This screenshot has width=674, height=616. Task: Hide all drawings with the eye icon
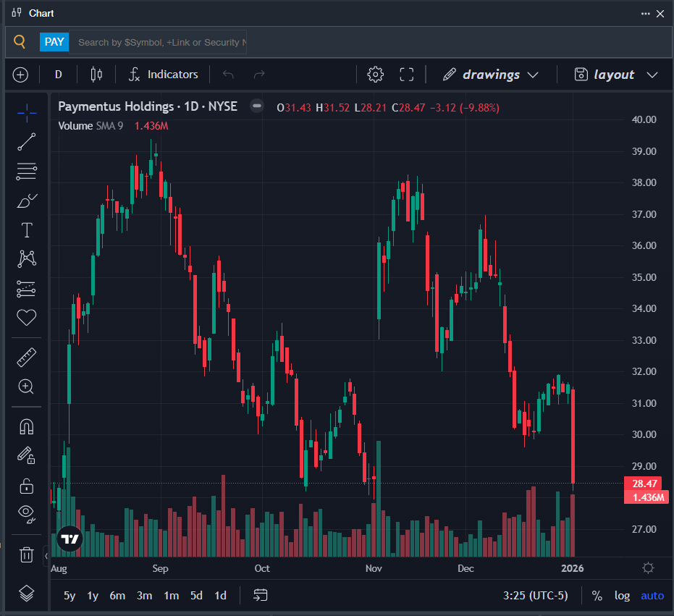coord(27,514)
